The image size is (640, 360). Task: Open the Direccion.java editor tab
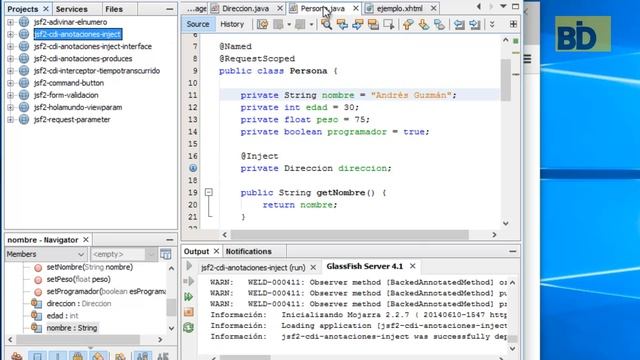[245, 8]
